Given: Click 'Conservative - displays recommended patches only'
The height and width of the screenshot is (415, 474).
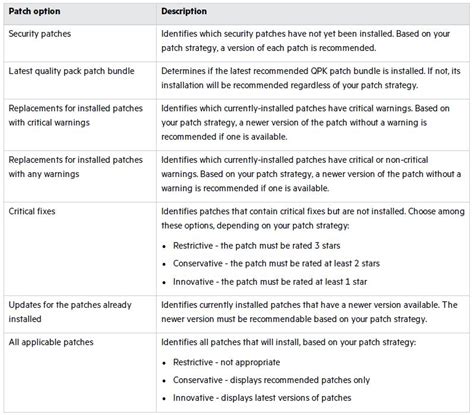Looking at the screenshot, I should (x=271, y=380).
